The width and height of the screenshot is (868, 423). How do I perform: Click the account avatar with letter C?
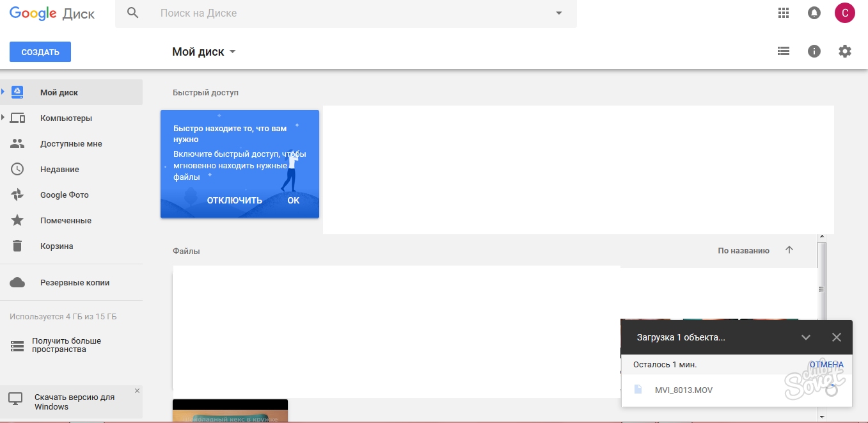tap(844, 13)
